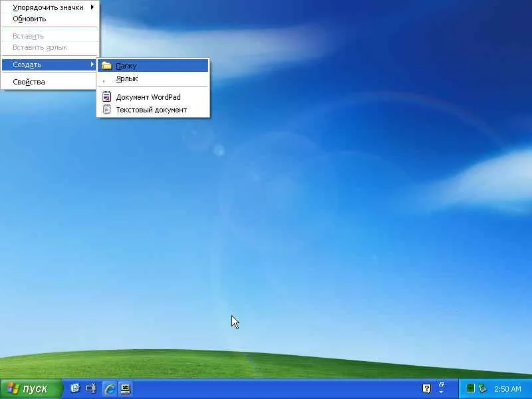Click the WordPad document icon
The width and height of the screenshot is (532, 399).
pyautogui.click(x=106, y=96)
